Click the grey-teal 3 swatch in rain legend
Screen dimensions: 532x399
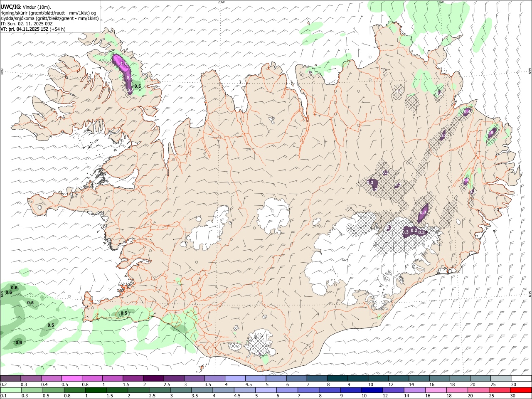181,390
